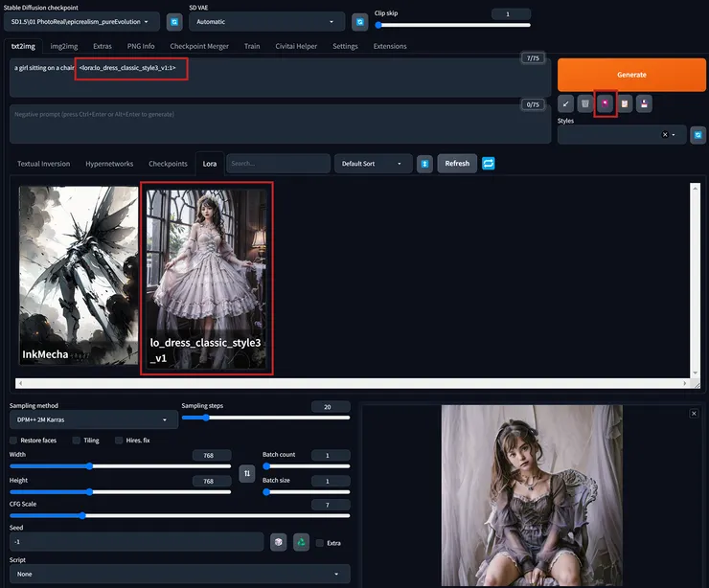709x588 pixels.
Task: Click the orange Generate button
Action: 630,75
